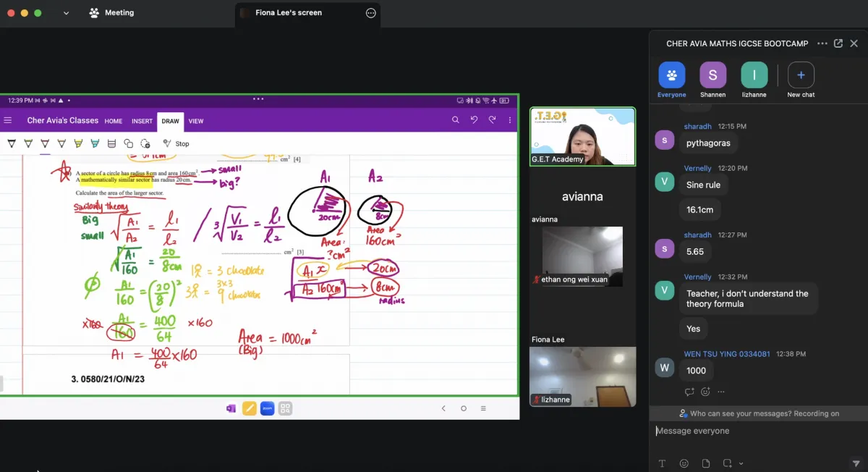The height and width of the screenshot is (472, 868).
Task: Click the Sine rule message
Action: (703, 185)
